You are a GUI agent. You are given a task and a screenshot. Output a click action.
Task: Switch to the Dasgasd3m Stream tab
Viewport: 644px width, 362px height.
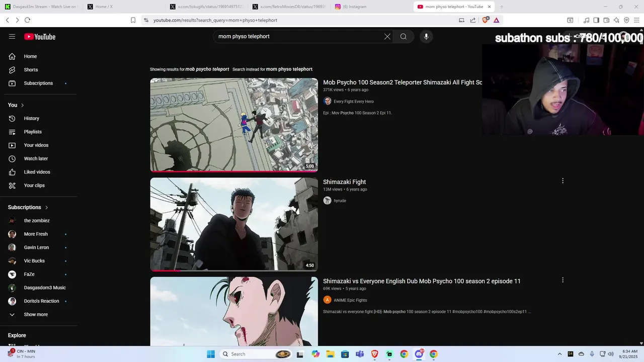click(41, 7)
